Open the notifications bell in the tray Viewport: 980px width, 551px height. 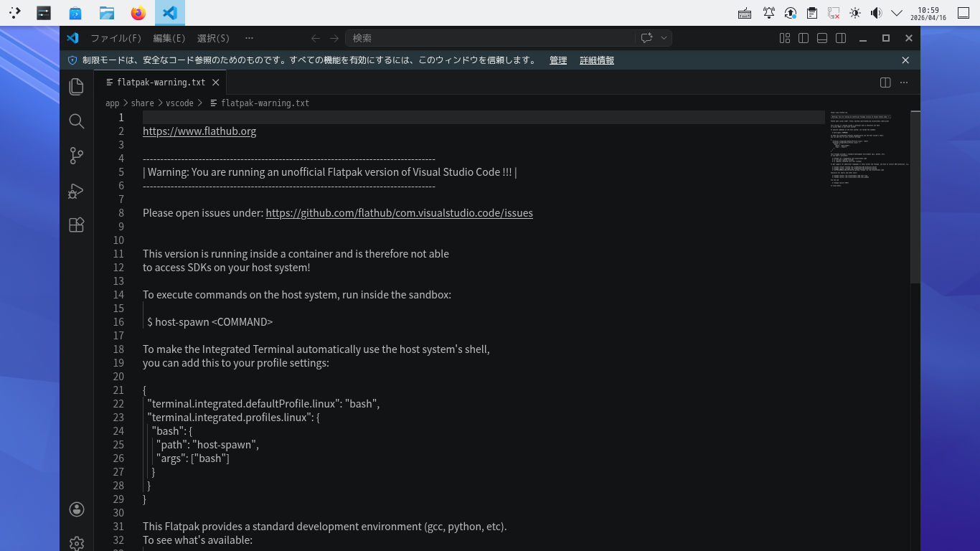(x=769, y=13)
